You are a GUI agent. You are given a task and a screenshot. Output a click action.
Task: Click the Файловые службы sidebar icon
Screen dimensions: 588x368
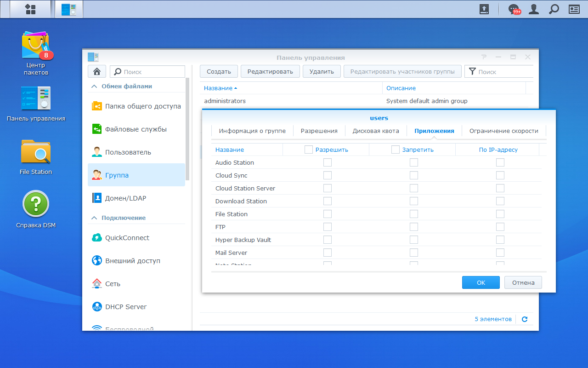tap(97, 129)
